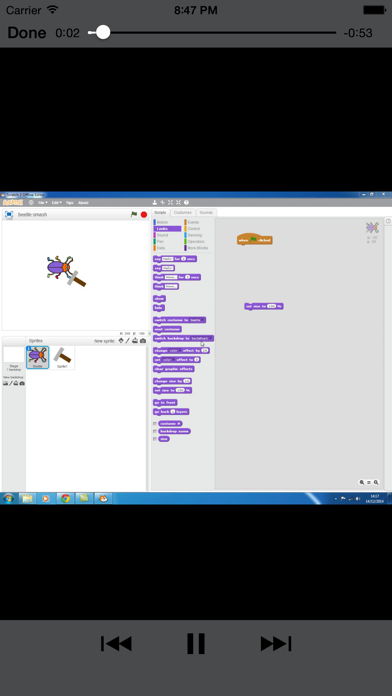The width and height of the screenshot is (392, 696).
Task: Choose new backdrop from library
Action: 5,383
